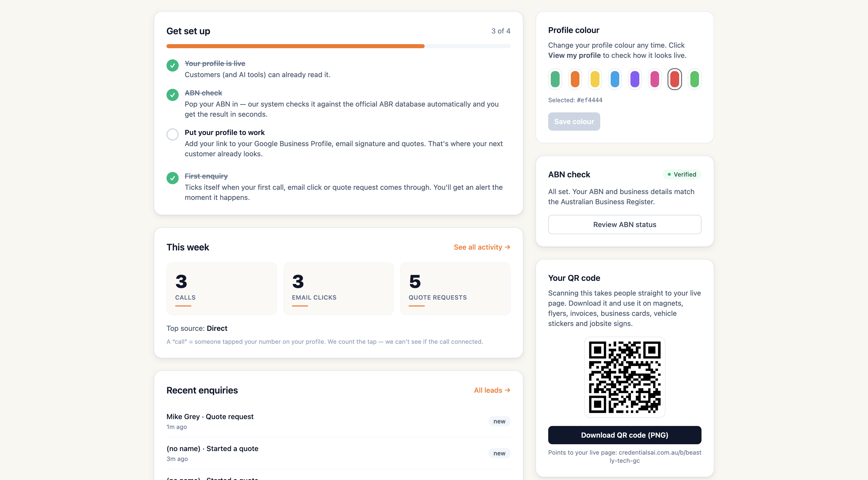The width and height of the screenshot is (868, 480).
Task: Click the QR code image
Action: click(x=624, y=377)
